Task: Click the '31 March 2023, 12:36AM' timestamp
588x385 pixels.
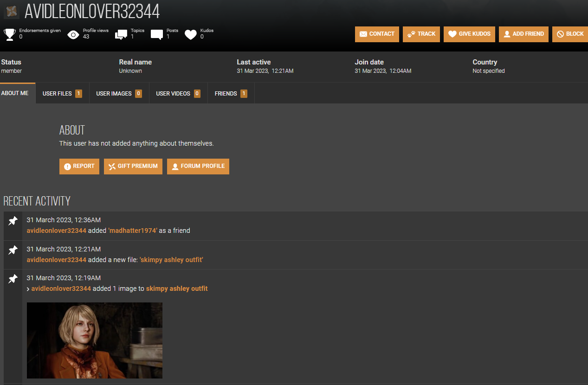Action: [64, 220]
